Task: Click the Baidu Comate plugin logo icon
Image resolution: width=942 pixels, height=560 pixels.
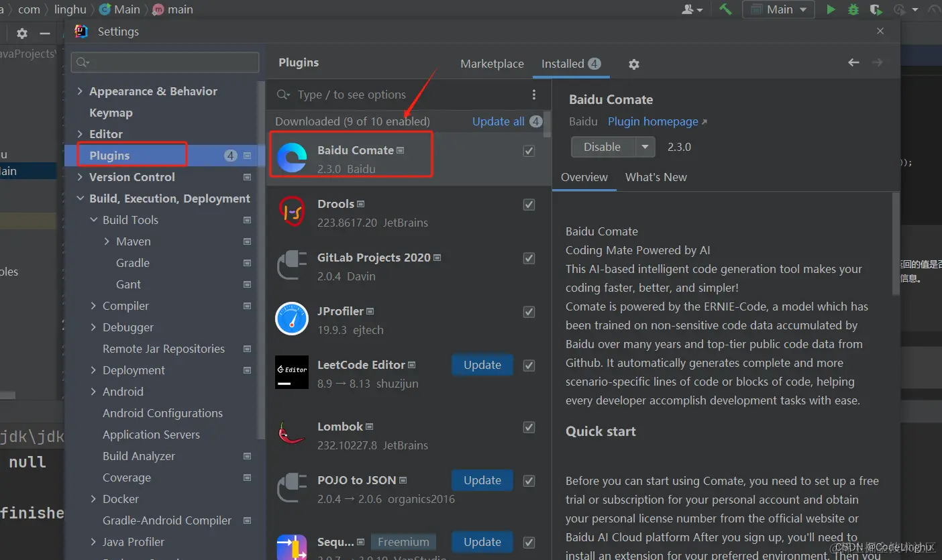Action: tap(292, 158)
